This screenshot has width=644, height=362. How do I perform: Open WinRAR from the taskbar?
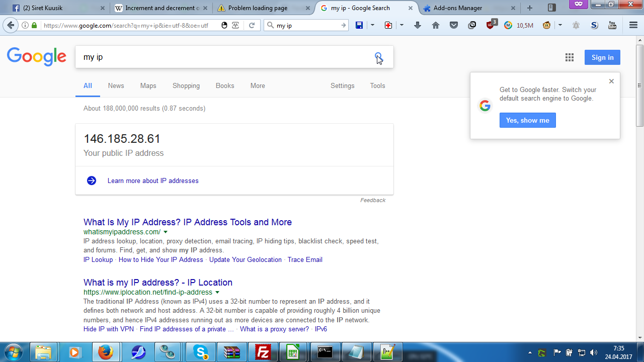(231, 352)
